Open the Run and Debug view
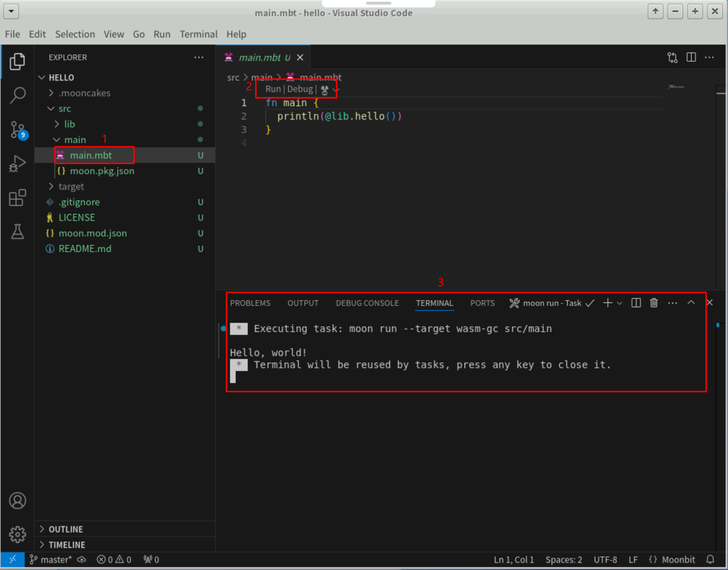728x570 pixels. pyautogui.click(x=17, y=164)
